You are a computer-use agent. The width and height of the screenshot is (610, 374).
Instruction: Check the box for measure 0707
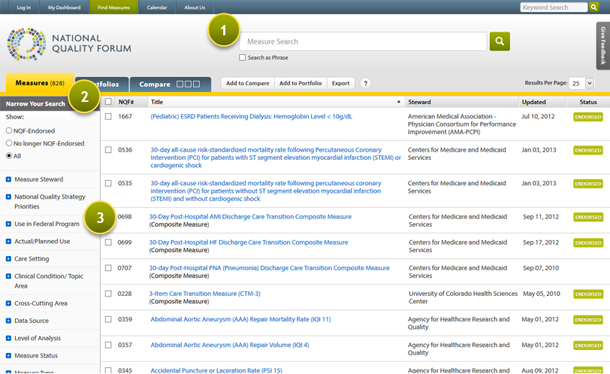[x=109, y=268]
